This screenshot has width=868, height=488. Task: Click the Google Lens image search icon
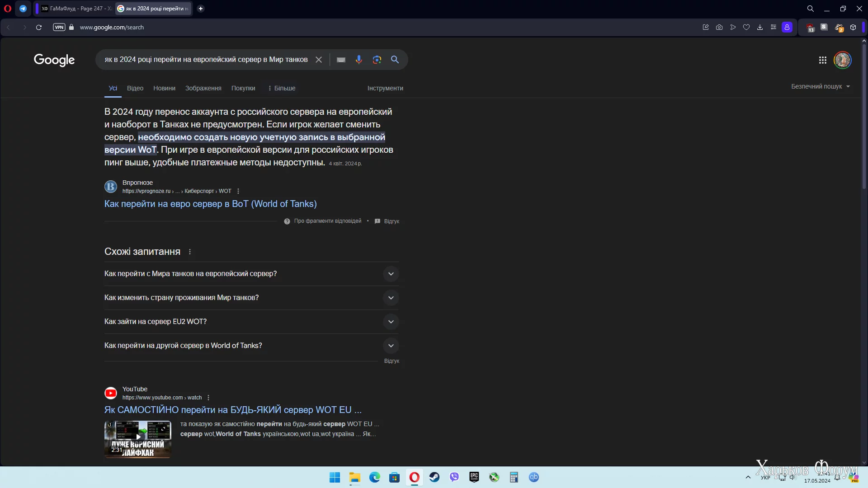pyautogui.click(x=377, y=60)
